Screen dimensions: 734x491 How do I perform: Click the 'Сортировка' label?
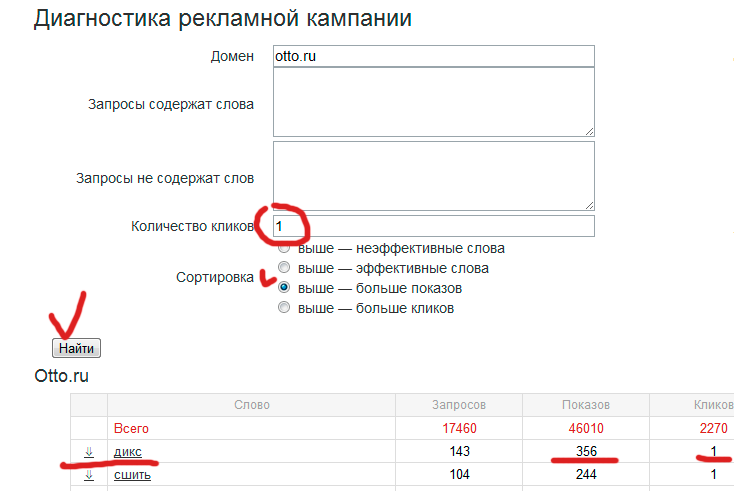pyautogui.click(x=215, y=277)
